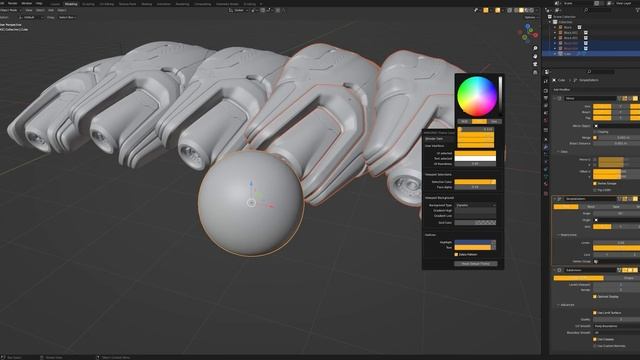This screenshot has width=640, height=360.
Task: Switch to the Shading workspace tab
Action: [x=147, y=4]
